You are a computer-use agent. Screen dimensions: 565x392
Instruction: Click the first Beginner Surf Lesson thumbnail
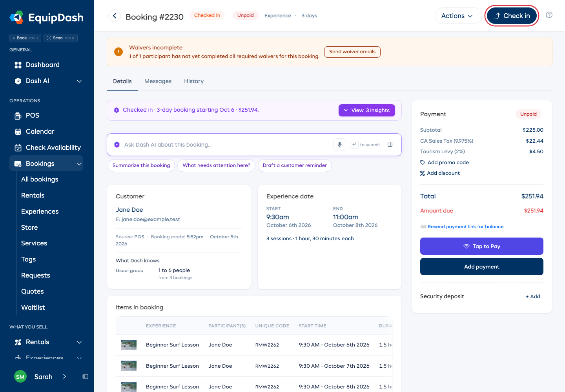(x=129, y=345)
